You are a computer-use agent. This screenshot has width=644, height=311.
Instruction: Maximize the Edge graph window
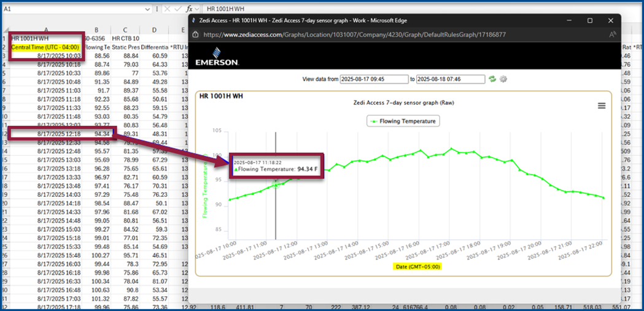[x=590, y=20]
